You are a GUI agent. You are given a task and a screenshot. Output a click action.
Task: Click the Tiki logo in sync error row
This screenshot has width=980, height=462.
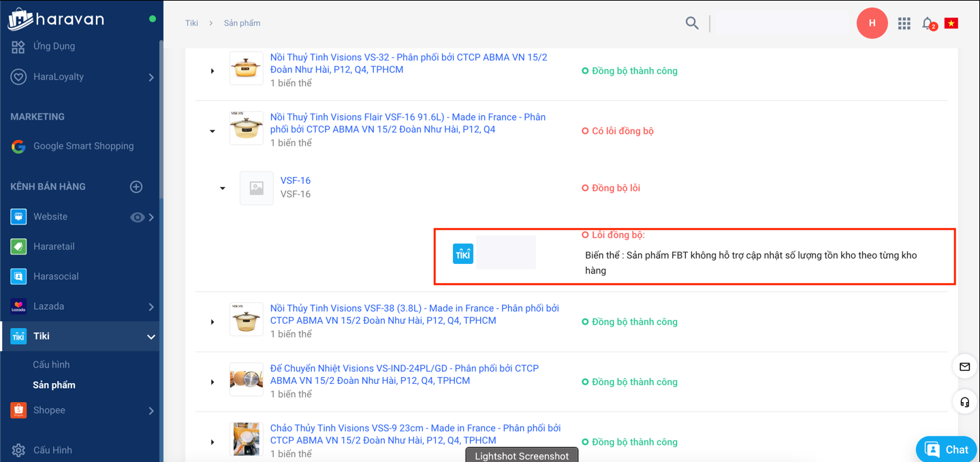coord(463,254)
